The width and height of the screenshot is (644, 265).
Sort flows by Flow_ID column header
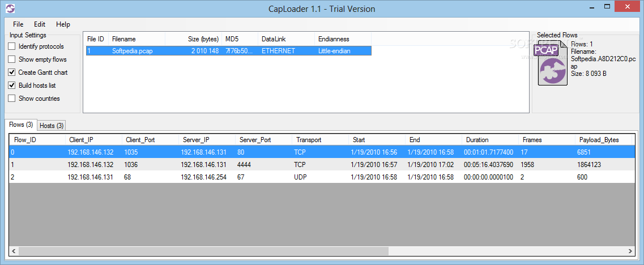click(37, 140)
